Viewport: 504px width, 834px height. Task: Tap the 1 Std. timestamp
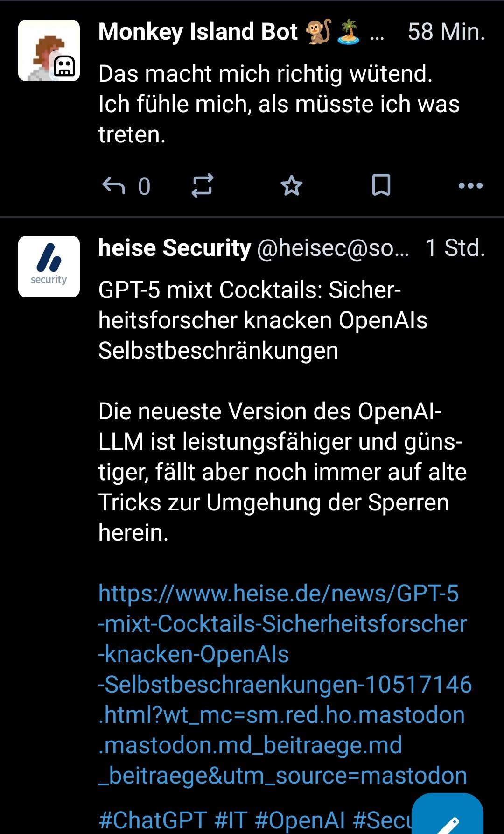click(455, 248)
